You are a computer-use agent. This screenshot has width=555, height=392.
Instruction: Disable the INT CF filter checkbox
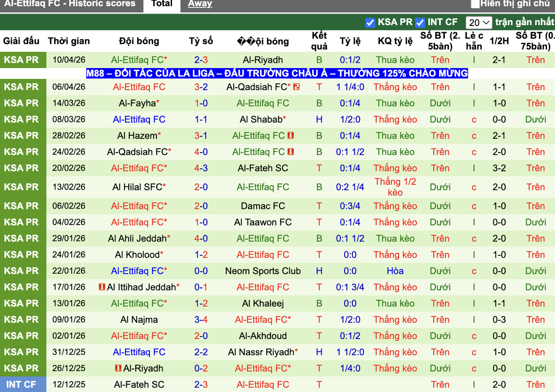pos(419,22)
